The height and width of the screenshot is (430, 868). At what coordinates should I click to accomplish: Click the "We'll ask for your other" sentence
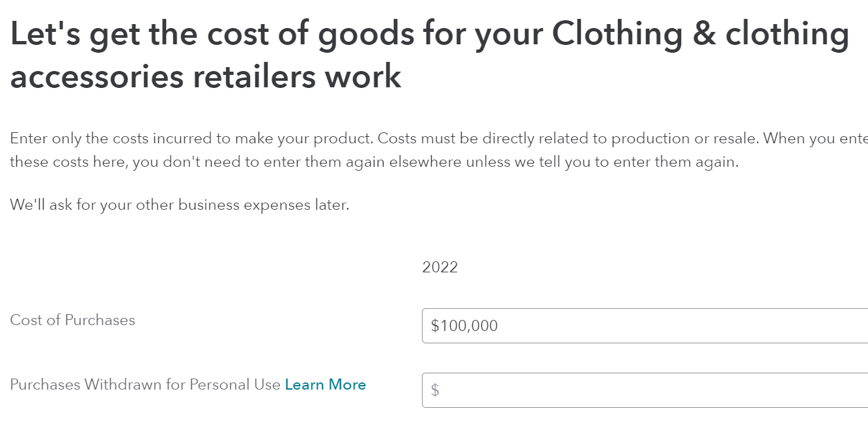tap(179, 205)
